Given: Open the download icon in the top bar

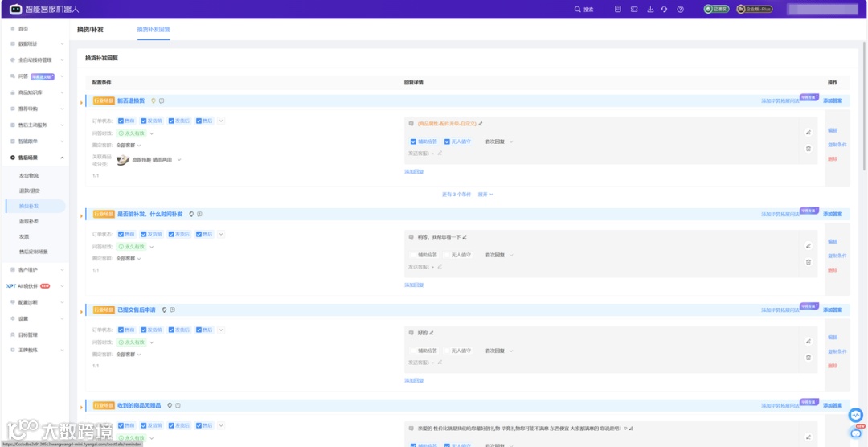Looking at the screenshot, I should coord(650,10).
